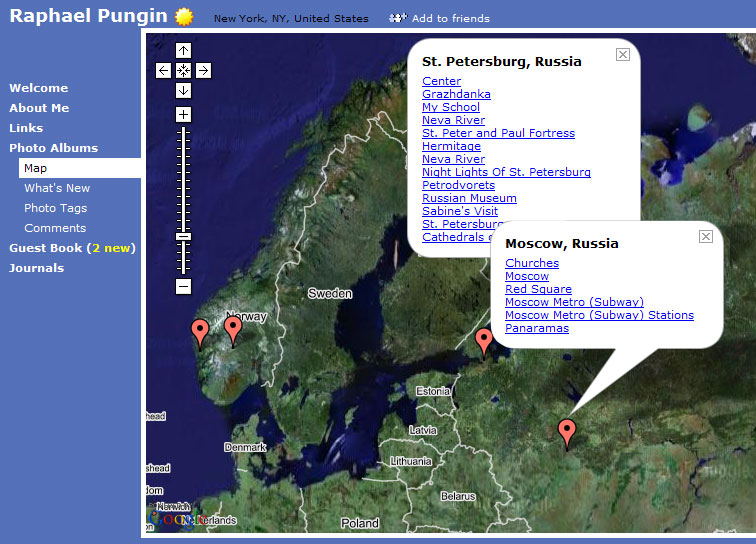Open Comments submenu item
Viewport: 756px width, 544px height.
[x=55, y=228]
